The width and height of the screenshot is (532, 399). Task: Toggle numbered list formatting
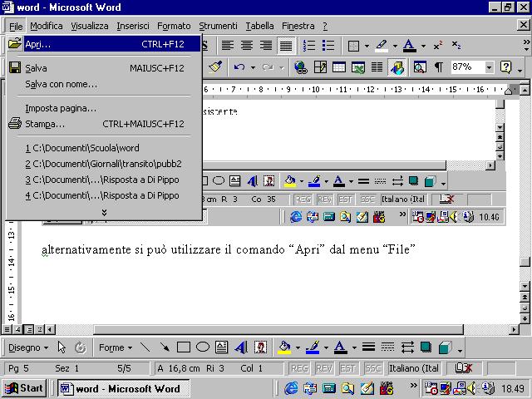tap(308, 46)
